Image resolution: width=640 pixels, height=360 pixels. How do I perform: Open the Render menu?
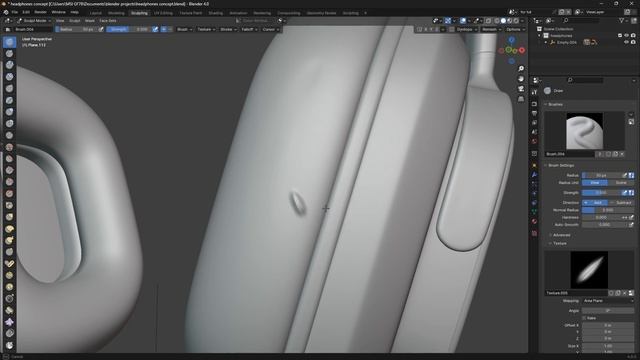[x=40, y=12]
